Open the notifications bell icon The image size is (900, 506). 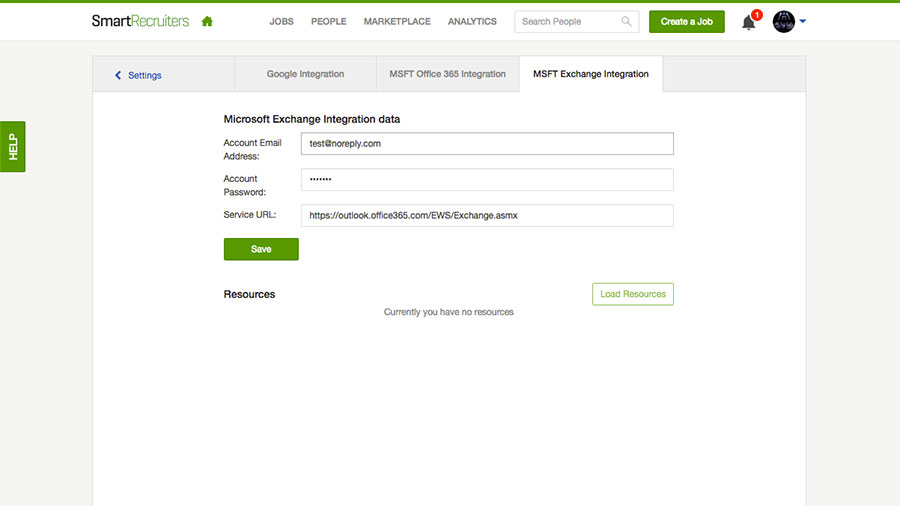pyautogui.click(x=749, y=22)
